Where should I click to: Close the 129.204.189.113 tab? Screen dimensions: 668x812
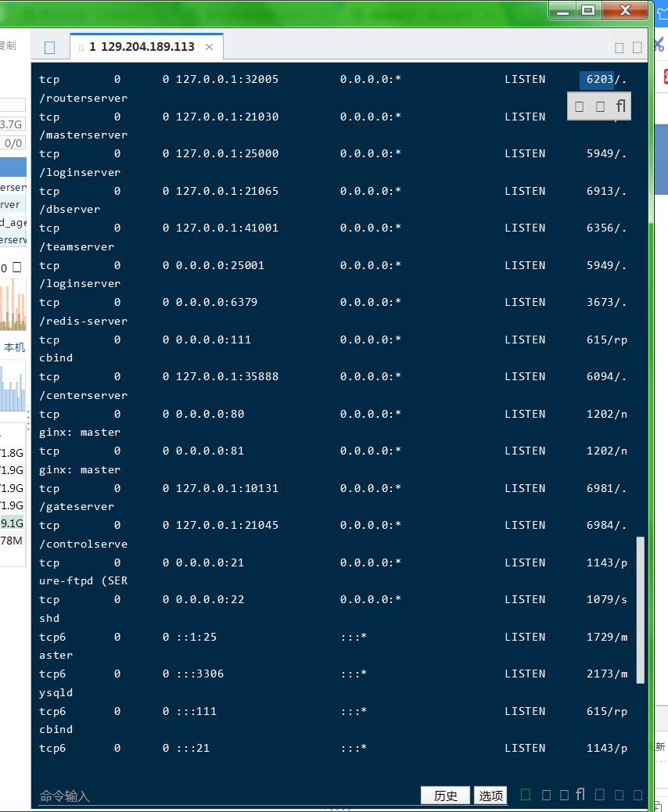(209, 47)
